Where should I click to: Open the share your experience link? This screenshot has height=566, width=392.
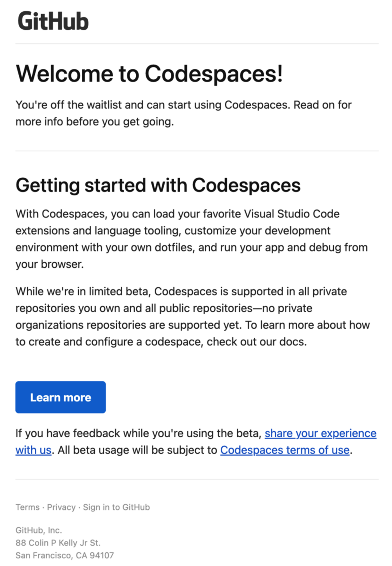(320, 433)
